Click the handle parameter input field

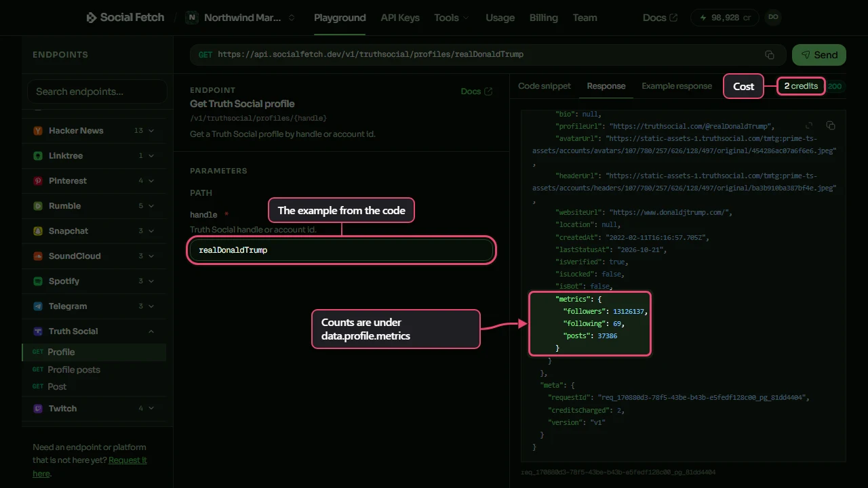point(341,250)
